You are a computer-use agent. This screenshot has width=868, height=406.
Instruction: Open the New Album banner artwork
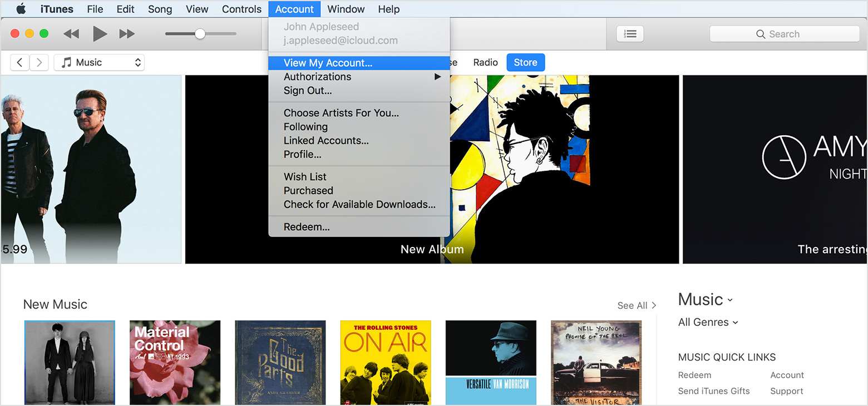point(564,169)
